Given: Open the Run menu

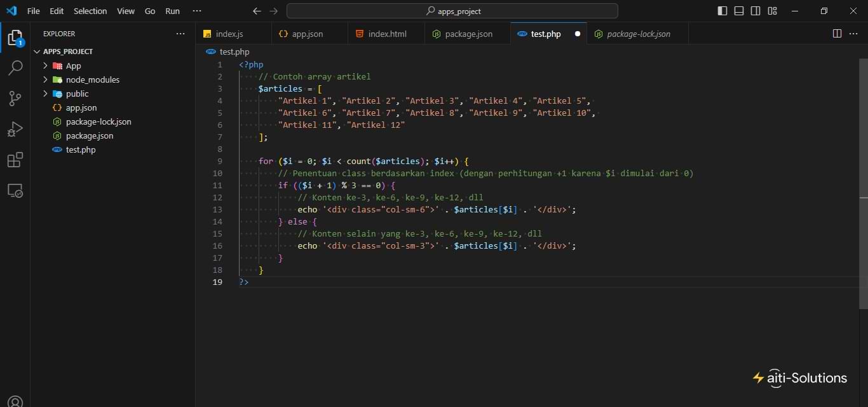Looking at the screenshot, I should [x=172, y=11].
